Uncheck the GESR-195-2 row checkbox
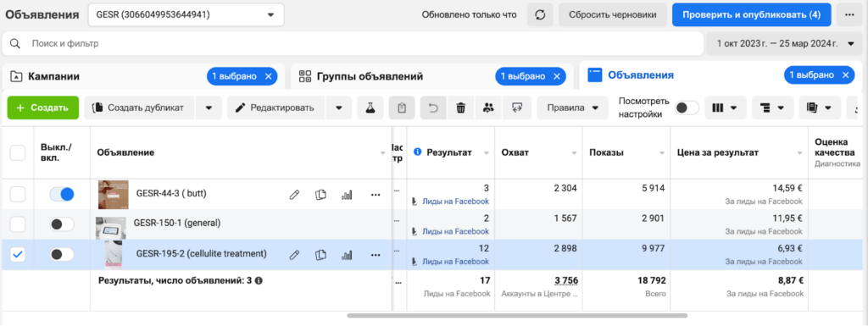868x326 pixels. 18,254
